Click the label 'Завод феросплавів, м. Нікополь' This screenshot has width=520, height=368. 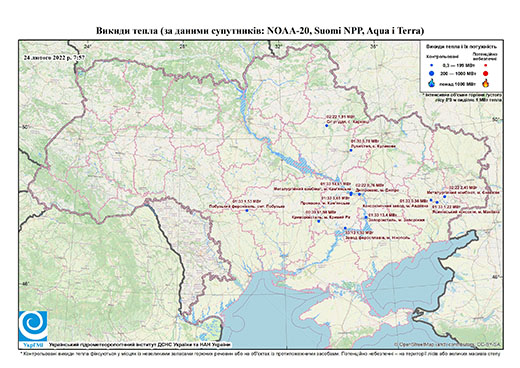coord(378,238)
